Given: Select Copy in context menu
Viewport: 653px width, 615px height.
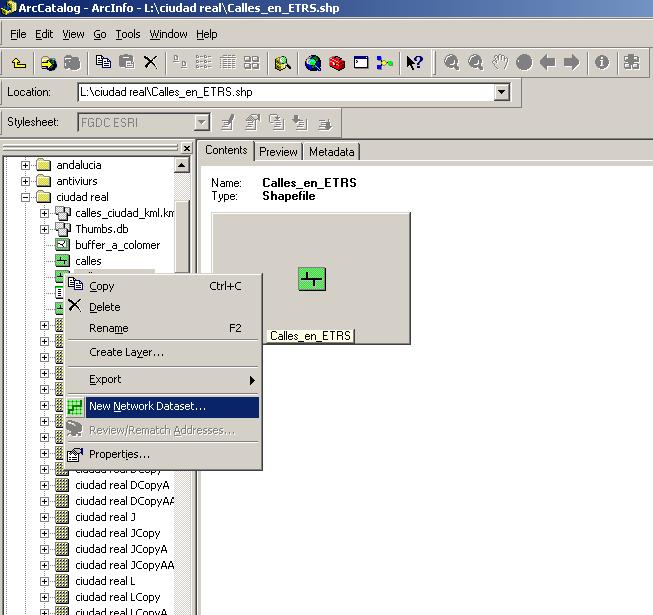Looking at the screenshot, I should point(163,286).
